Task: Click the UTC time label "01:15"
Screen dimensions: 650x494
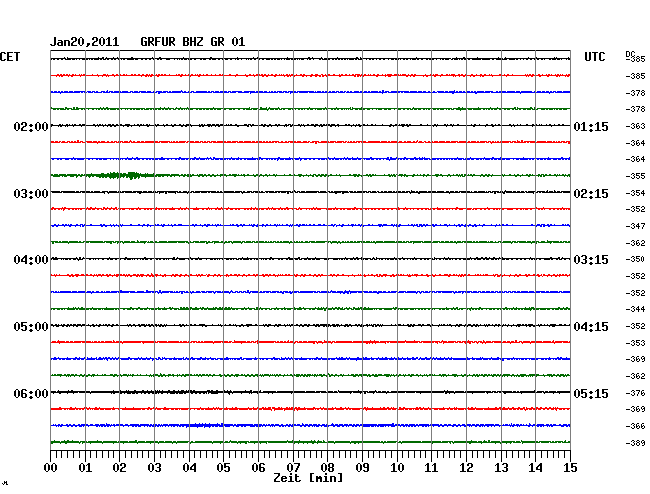Action: pyautogui.click(x=591, y=126)
